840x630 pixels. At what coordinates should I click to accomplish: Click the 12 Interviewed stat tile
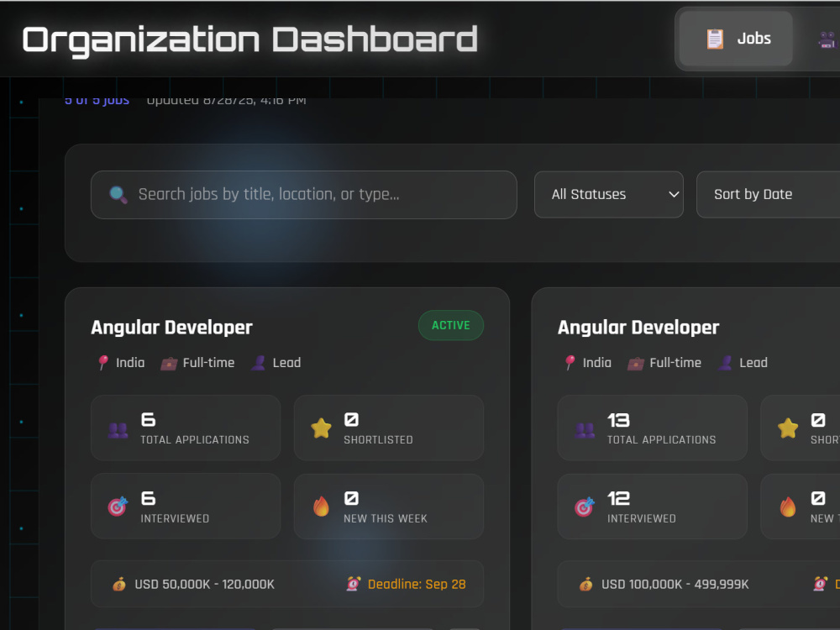coord(652,507)
